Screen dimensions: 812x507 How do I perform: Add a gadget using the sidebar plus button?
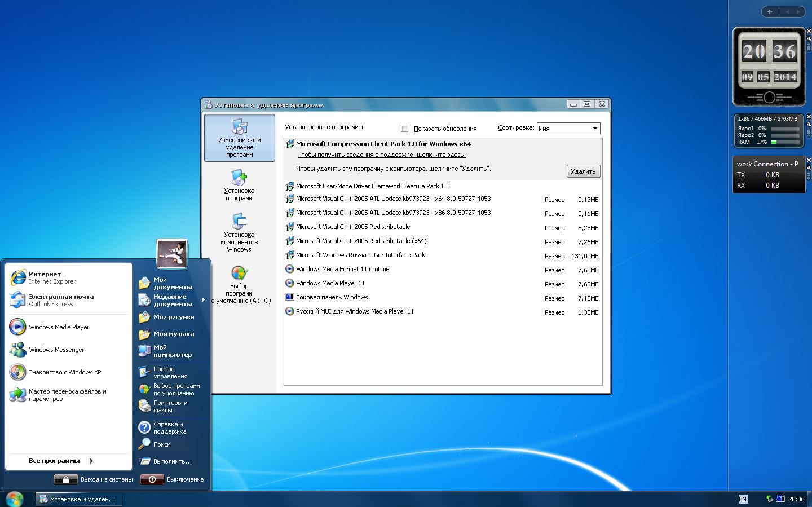pos(770,11)
